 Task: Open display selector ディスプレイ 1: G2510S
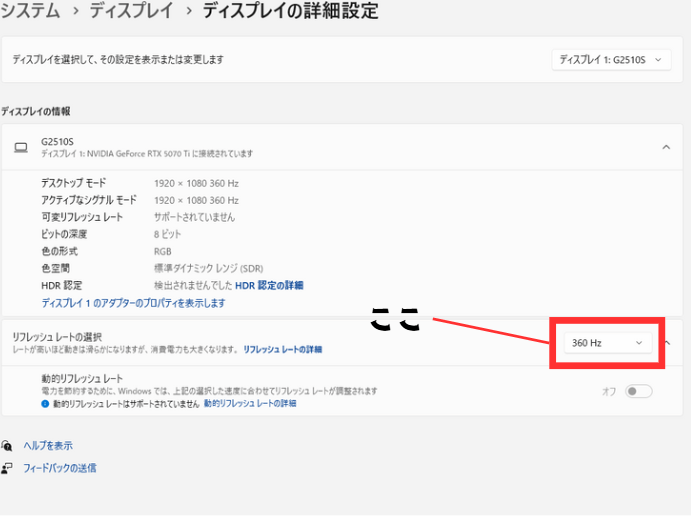tap(611, 59)
